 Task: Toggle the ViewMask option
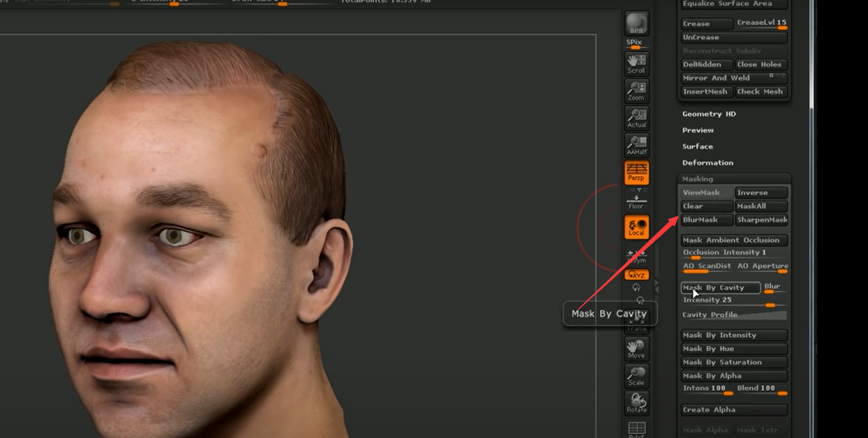(x=707, y=193)
